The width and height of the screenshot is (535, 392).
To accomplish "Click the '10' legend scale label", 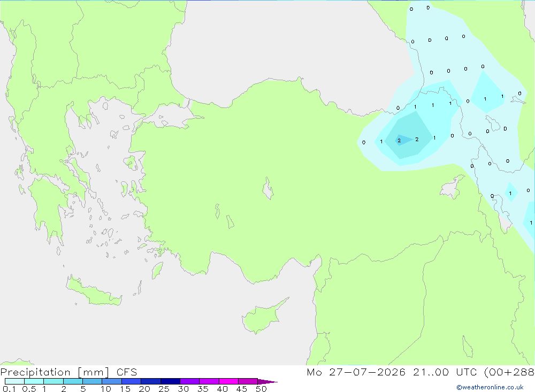I will tap(106, 389).
